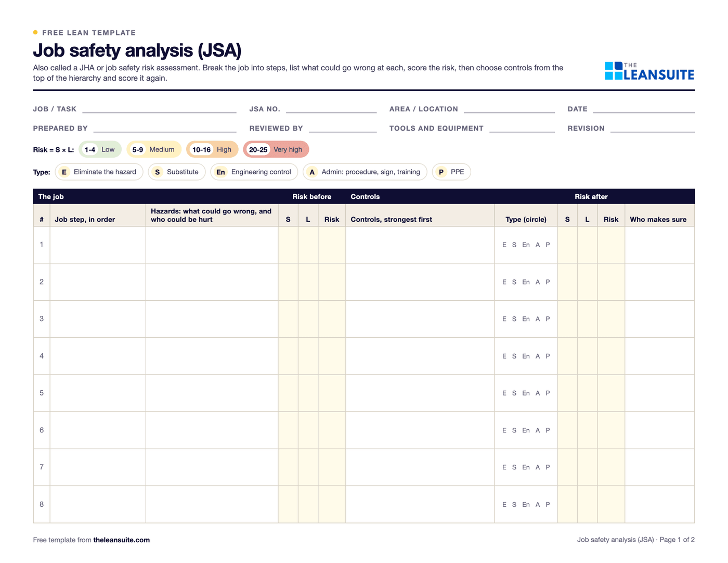Screen dimensions: 728x563
Task: Click the 20-25 Very high risk chip
Action: click(x=276, y=150)
